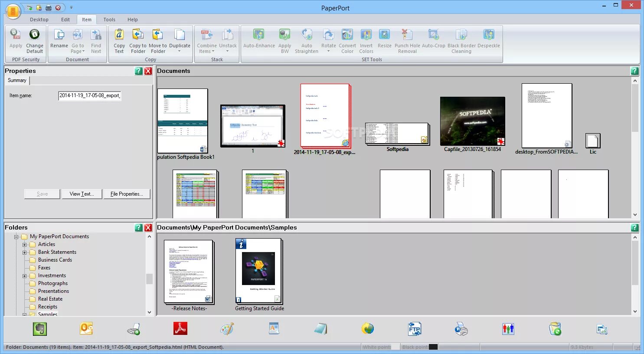Click the Auto Straighten tool

click(x=307, y=41)
